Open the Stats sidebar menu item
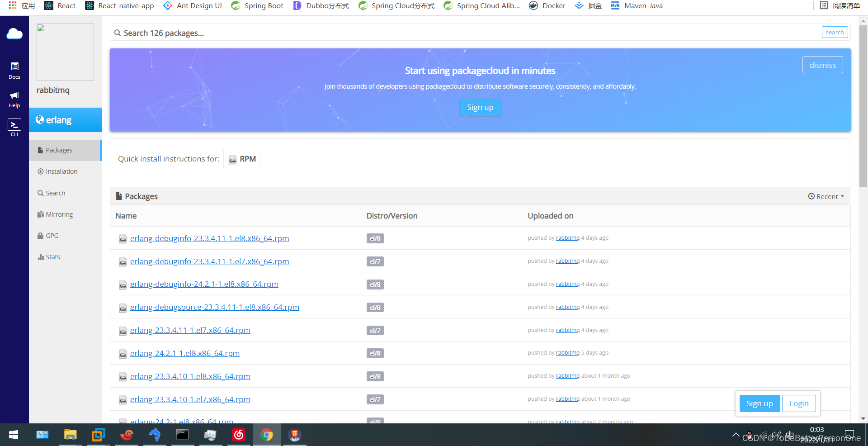This screenshot has height=446, width=868. 66,257
